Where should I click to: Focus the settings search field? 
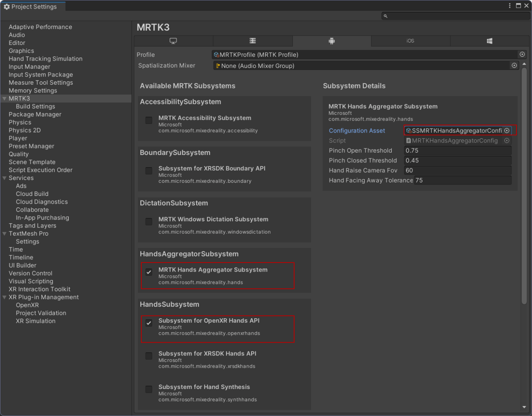click(x=455, y=16)
